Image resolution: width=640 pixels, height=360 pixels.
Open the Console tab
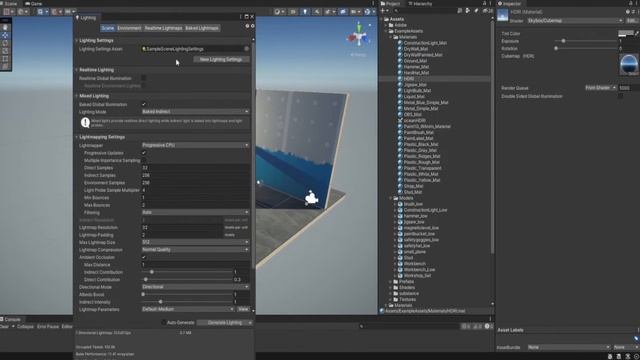point(11,319)
